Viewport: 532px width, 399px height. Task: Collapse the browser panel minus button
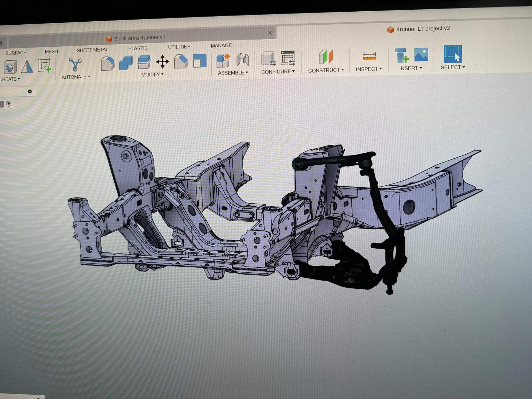30,91
